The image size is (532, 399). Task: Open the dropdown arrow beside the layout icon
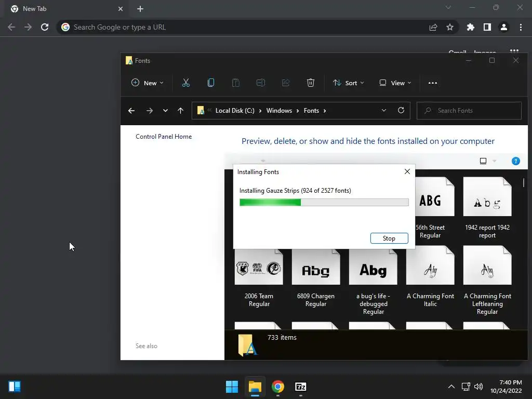point(495,161)
